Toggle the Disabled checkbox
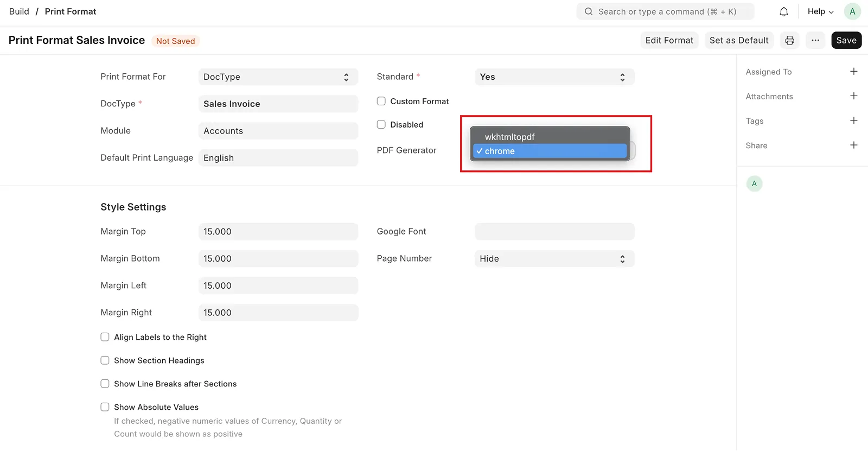The width and height of the screenshot is (868, 451). coord(381,124)
